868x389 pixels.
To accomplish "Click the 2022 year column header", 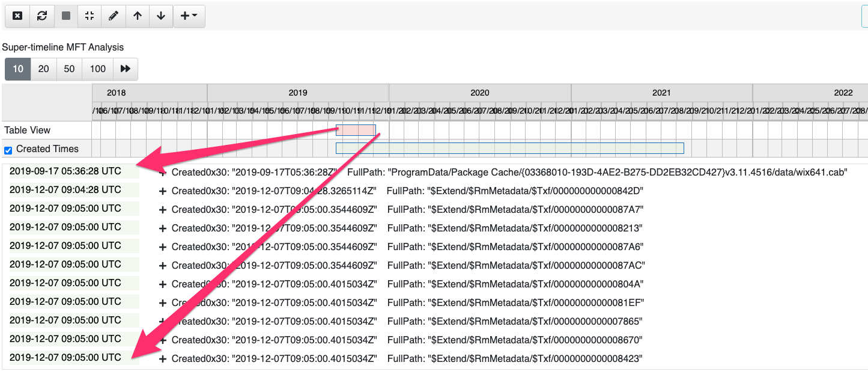I will 843,92.
